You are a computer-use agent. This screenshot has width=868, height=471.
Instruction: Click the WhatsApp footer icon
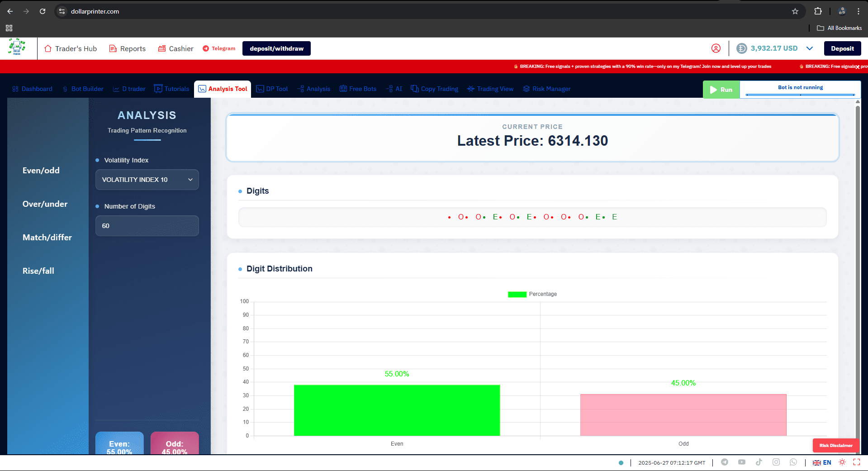pos(793,462)
